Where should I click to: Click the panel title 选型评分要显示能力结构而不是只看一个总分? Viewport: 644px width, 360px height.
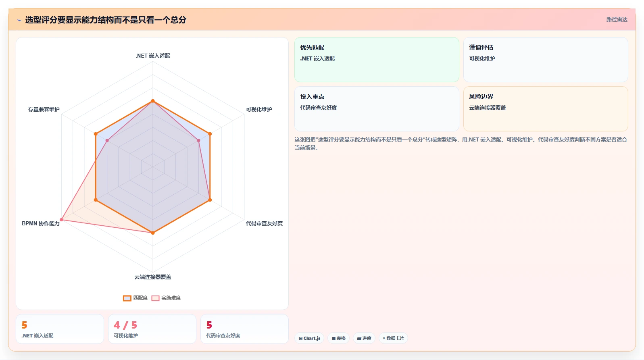pyautogui.click(x=106, y=20)
